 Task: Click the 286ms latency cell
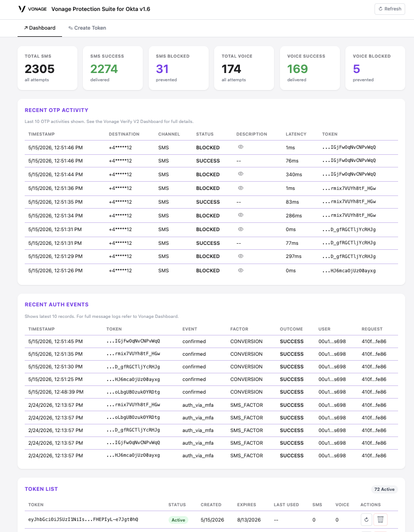(x=294, y=215)
